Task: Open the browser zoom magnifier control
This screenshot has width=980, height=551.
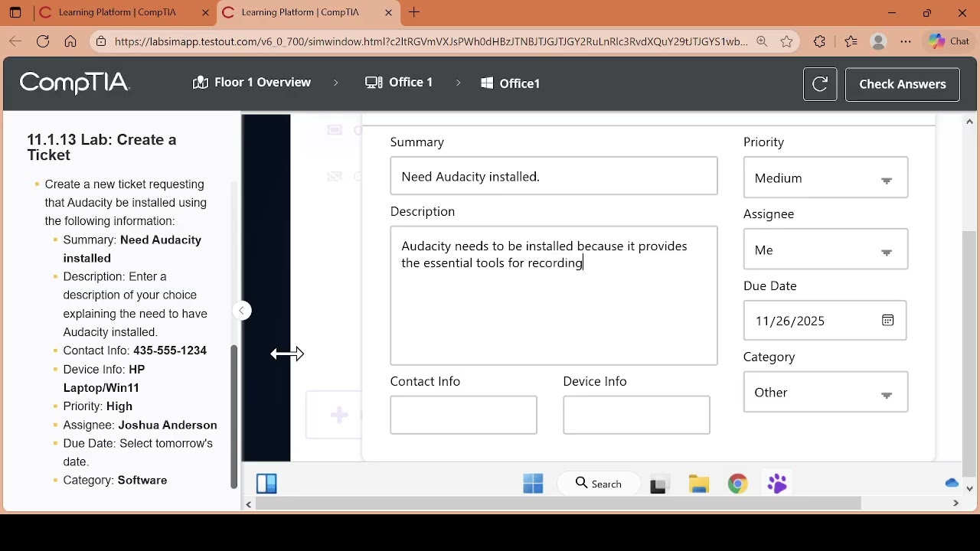Action: click(x=762, y=41)
